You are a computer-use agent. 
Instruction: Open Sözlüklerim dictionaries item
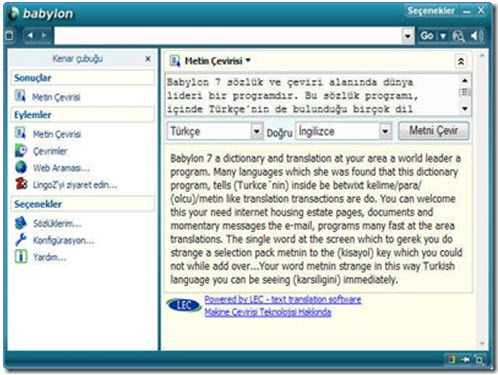tap(48, 223)
